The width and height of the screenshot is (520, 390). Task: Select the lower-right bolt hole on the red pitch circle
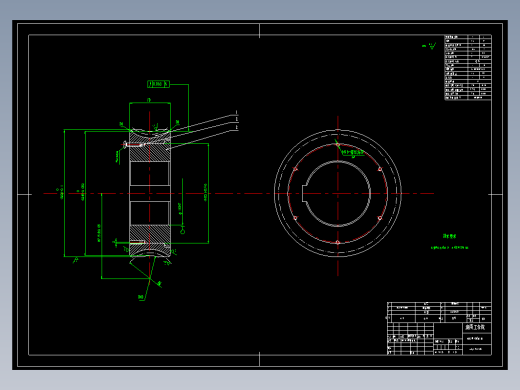tap(380, 218)
